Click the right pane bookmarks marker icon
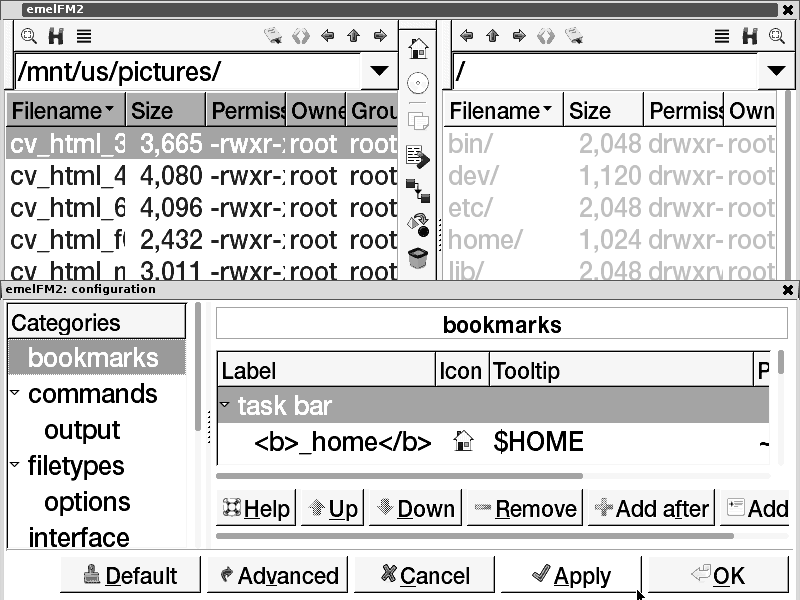Viewport: 800px width, 600px height. [x=574, y=36]
